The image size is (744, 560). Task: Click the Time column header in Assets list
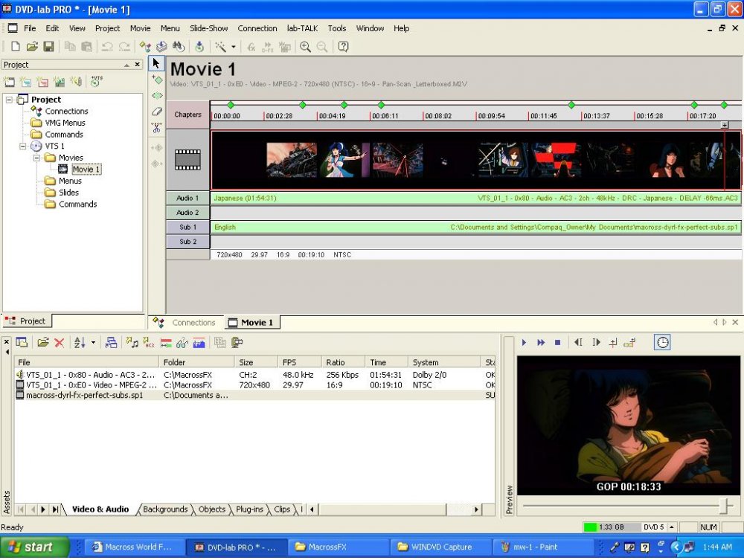[x=386, y=362]
